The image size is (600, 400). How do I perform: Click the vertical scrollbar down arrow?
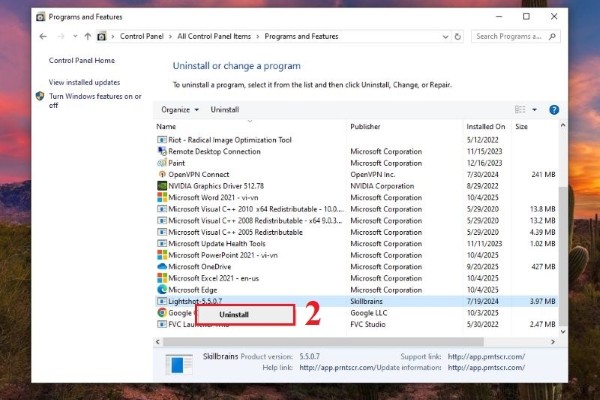(x=563, y=331)
